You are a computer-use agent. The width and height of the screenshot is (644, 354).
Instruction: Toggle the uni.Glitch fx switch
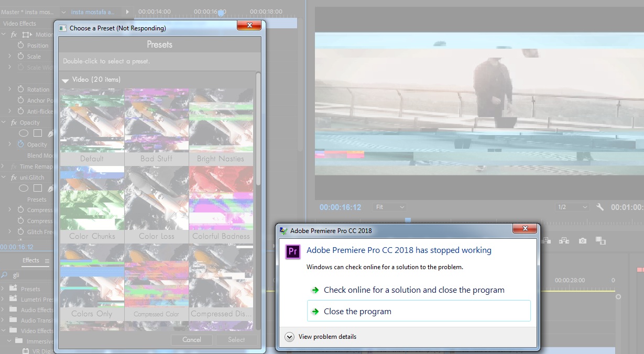click(x=14, y=178)
